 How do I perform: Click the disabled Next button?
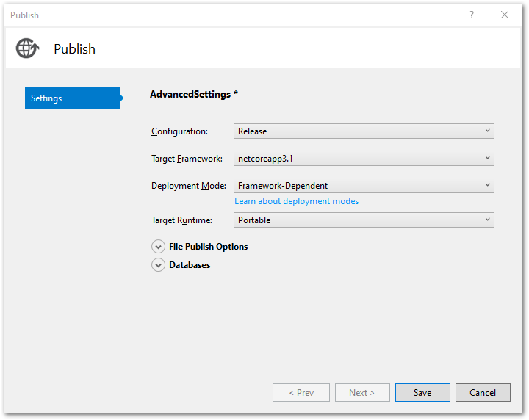pyautogui.click(x=362, y=393)
